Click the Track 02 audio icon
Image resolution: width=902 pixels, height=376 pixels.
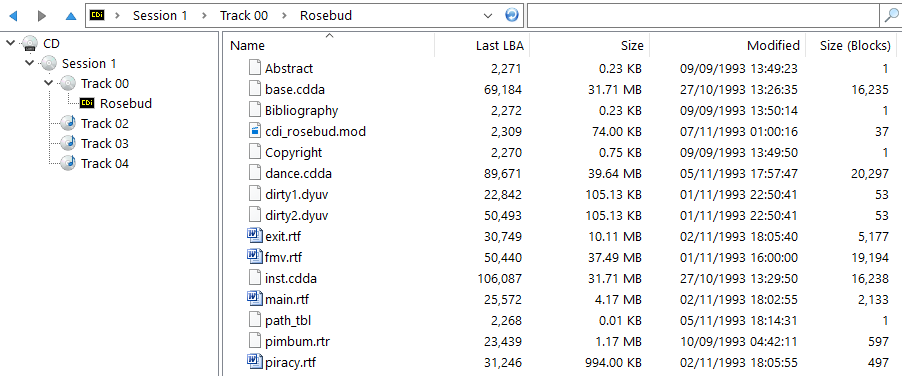pyautogui.click(x=68, y=123)
